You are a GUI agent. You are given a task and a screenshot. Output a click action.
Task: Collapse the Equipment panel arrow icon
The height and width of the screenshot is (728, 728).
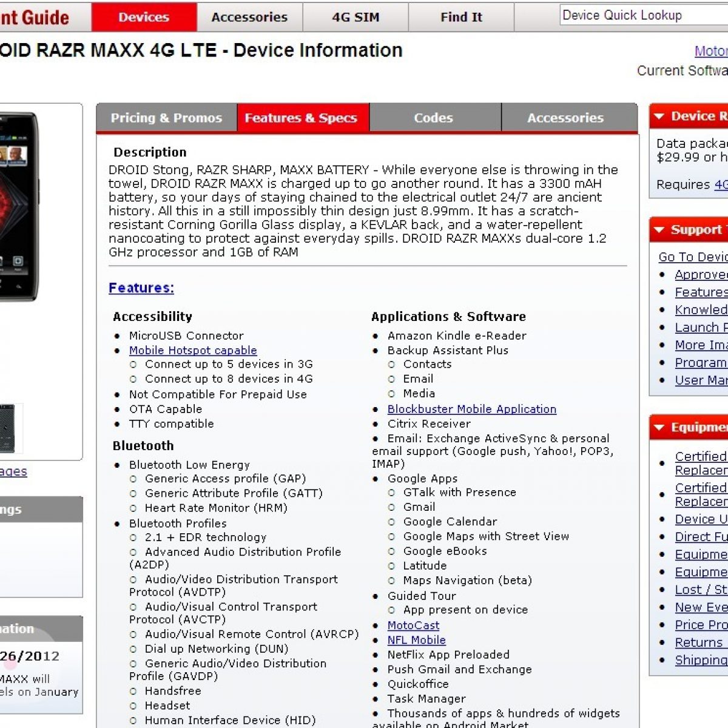point(658,428)
